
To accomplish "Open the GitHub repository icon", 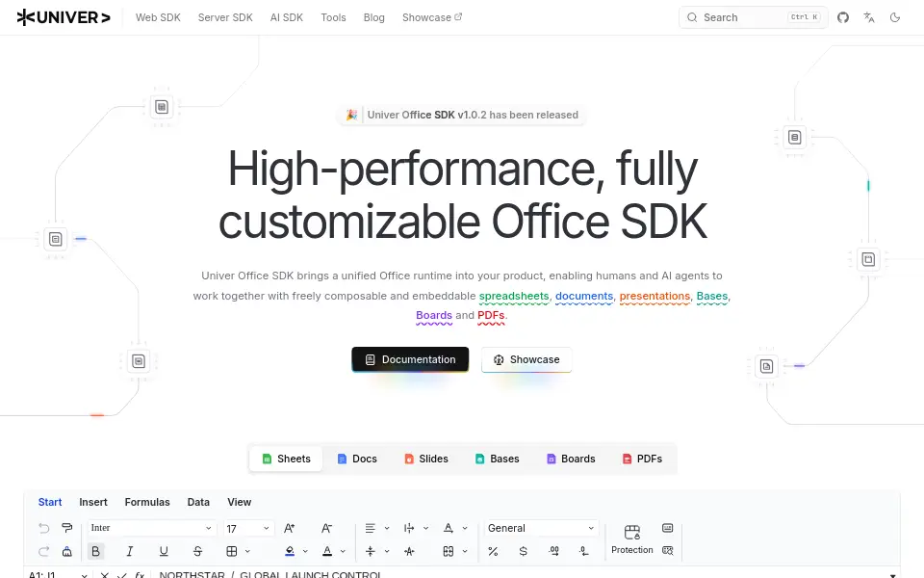I will (x=843, y=17).
